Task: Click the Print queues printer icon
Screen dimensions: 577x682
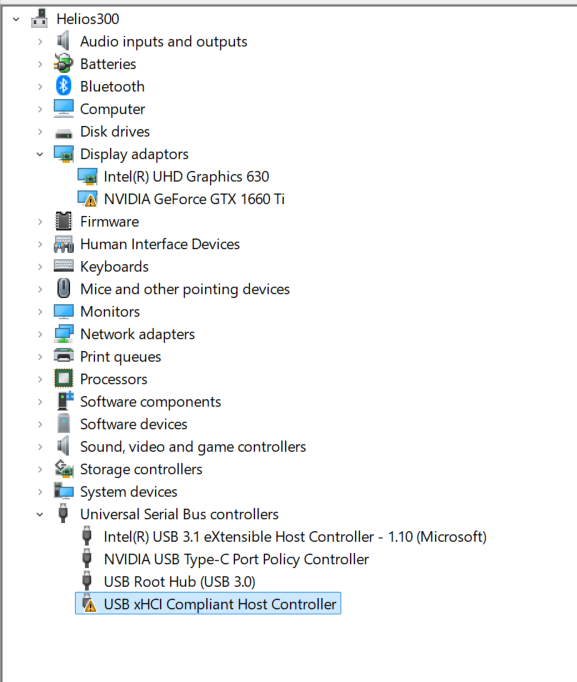Action: click(63, 356)
